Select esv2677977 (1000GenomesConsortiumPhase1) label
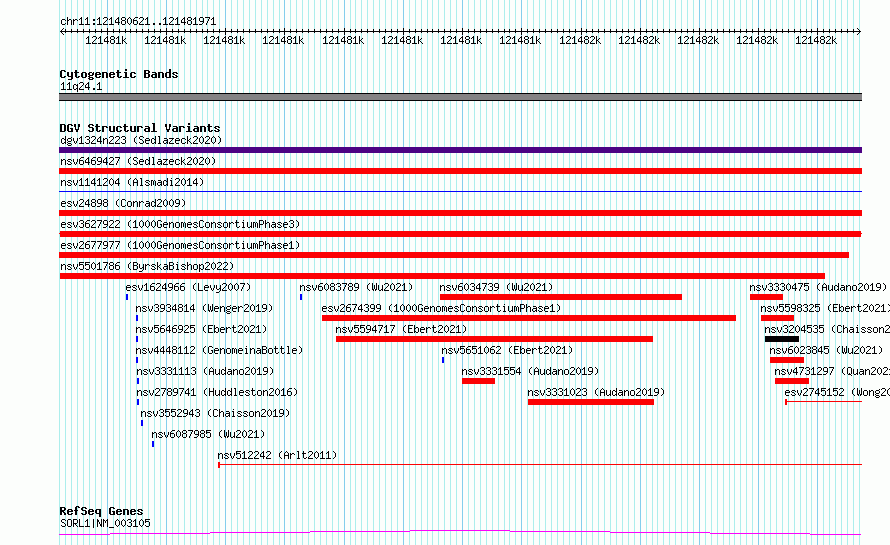The height and width of the screenshot is (545, 890). click(x=180, y=245)
